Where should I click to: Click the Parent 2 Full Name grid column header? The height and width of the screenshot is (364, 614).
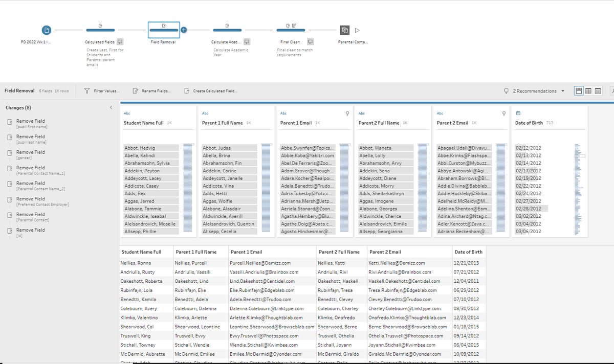[341, 252]
